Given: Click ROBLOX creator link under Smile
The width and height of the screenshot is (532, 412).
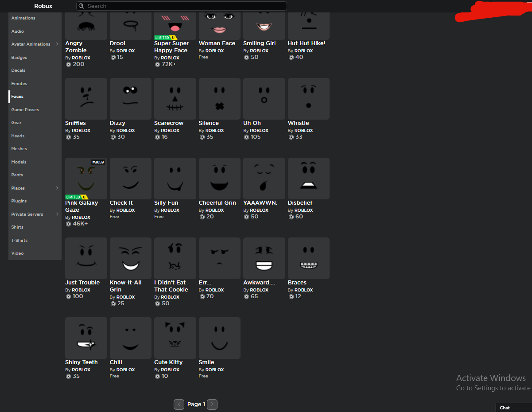Looking at the screenshot, I should [x=215, y=370].
